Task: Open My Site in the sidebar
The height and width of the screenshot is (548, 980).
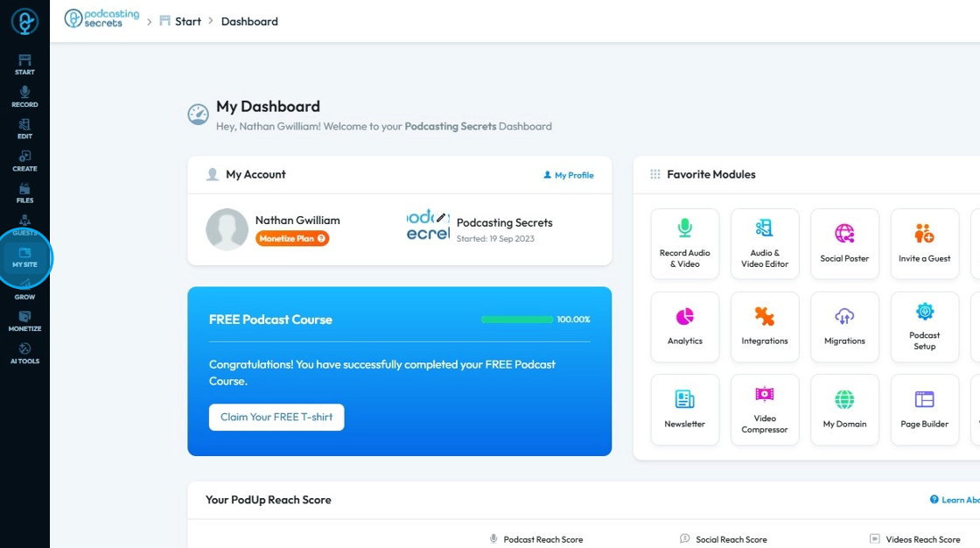Action: pyautogui.click(x=24, y=257)
